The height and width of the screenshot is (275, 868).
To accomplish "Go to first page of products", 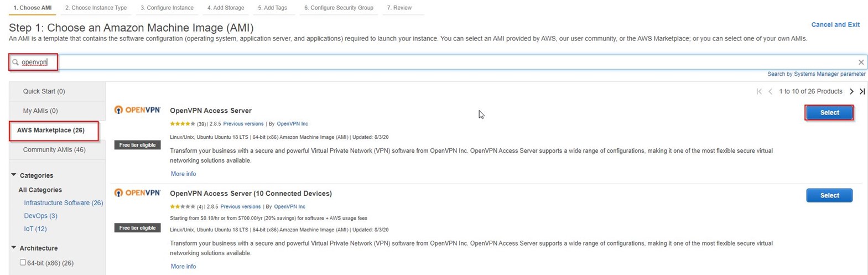I will [759, 91].
